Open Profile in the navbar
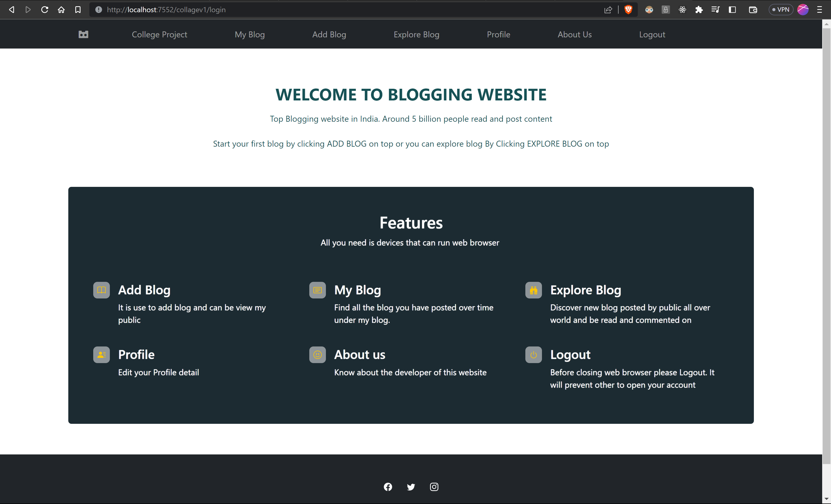Viewport: 831px width, 504px height. click(498, 34)
